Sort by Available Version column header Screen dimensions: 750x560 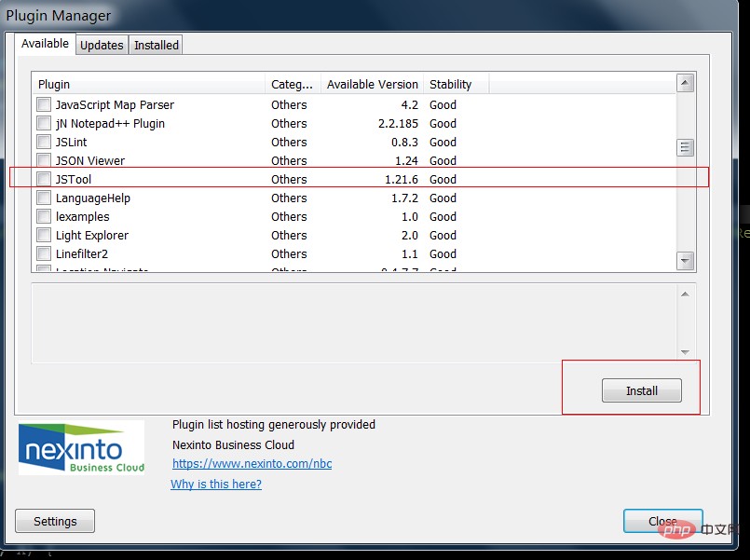click(372, 84)
